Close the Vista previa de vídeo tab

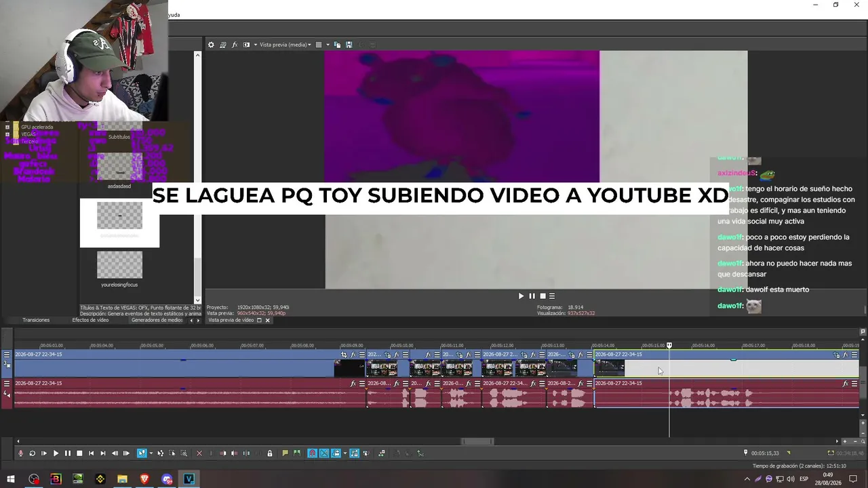(268, 320)
